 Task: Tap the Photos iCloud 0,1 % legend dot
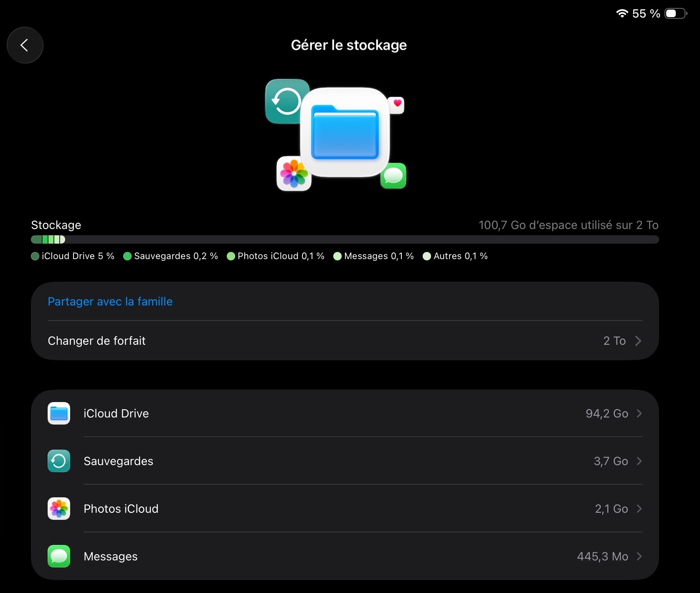(231, 256)
